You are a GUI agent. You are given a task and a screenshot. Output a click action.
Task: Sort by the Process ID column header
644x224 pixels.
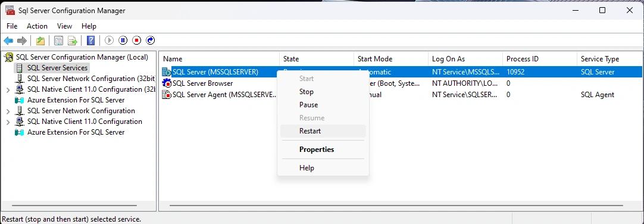539,59
